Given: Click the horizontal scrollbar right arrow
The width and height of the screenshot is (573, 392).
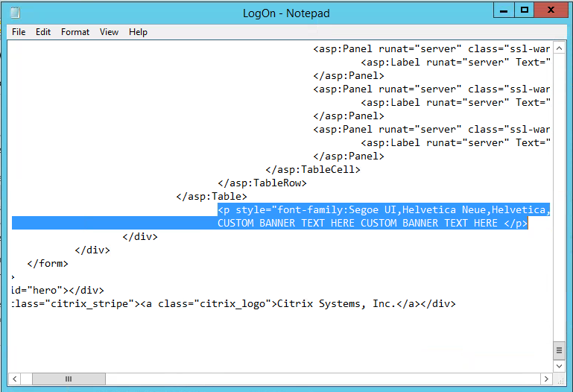Looking at the screenshot, I should click(546, 379).
